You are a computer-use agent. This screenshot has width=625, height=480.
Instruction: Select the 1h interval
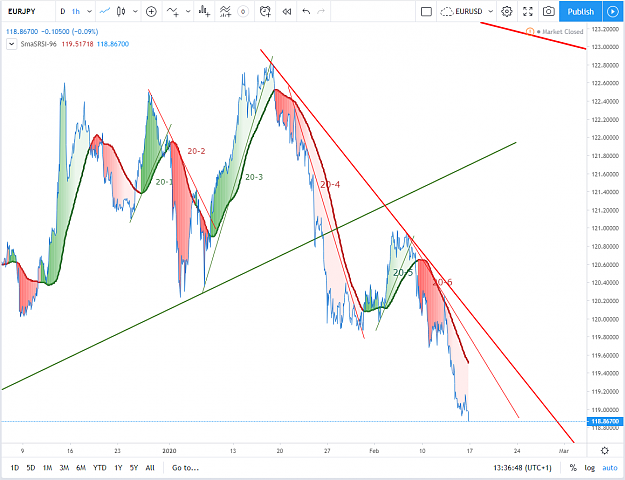point(76,12)
